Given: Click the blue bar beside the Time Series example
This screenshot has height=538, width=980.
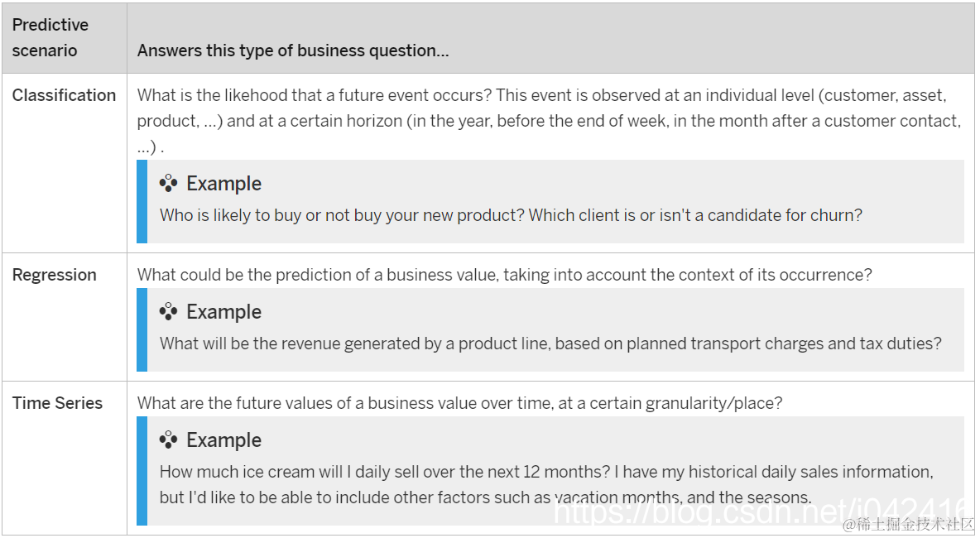Looking at the screenshot, I should pyautogui.click(x=142, y=470).
